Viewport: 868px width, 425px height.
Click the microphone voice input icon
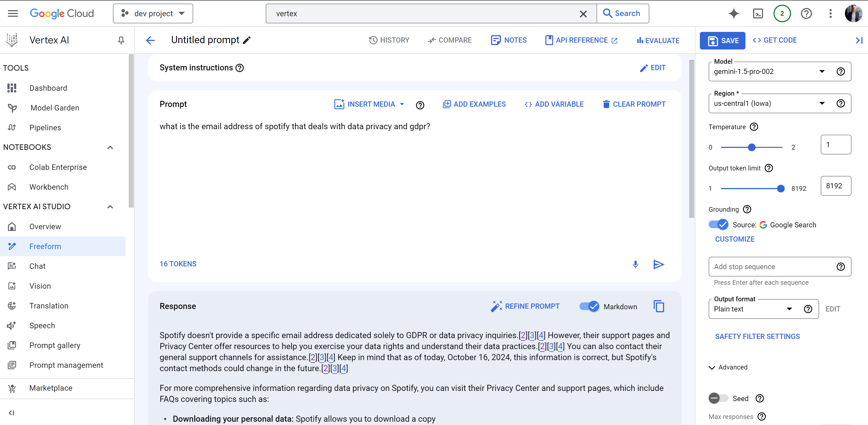click(x=635, y=264)
